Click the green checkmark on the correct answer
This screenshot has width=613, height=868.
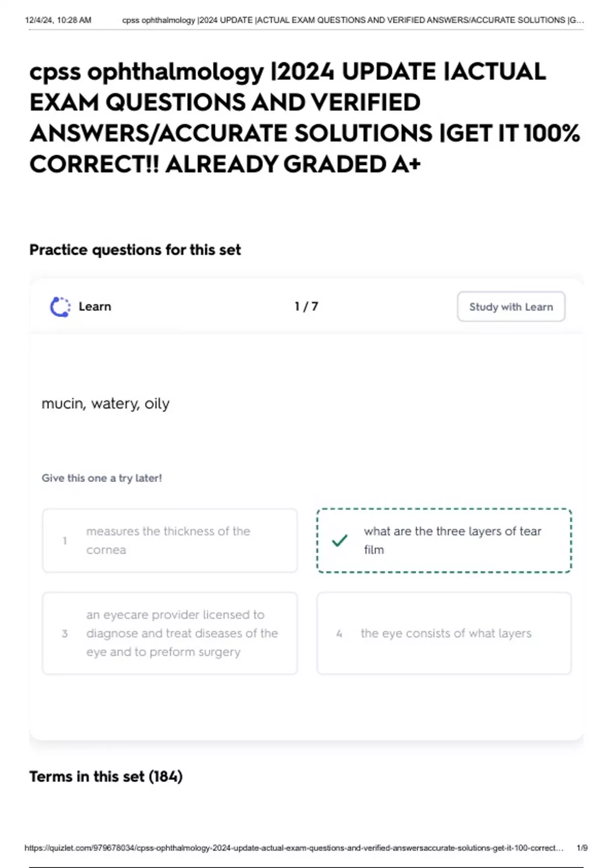point(340,540)
